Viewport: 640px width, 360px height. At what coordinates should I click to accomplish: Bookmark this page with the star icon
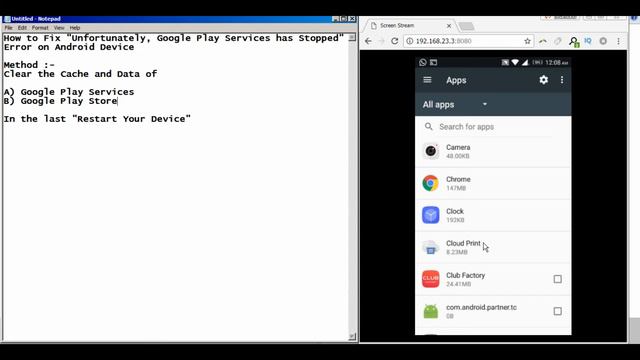click(527, 41)
